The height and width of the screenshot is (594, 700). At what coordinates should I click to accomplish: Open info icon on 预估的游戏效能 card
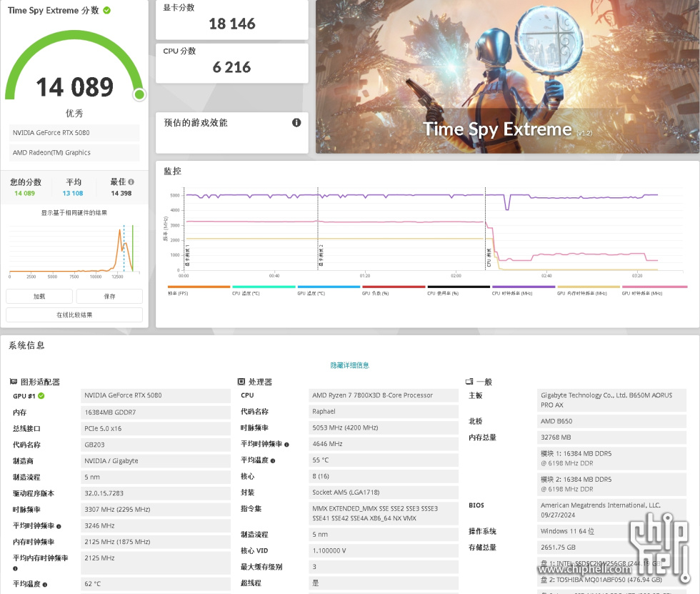[296, 123]
